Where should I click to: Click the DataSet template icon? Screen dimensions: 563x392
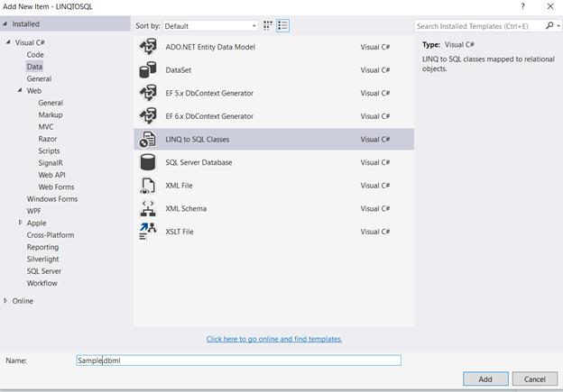[148, 70]
